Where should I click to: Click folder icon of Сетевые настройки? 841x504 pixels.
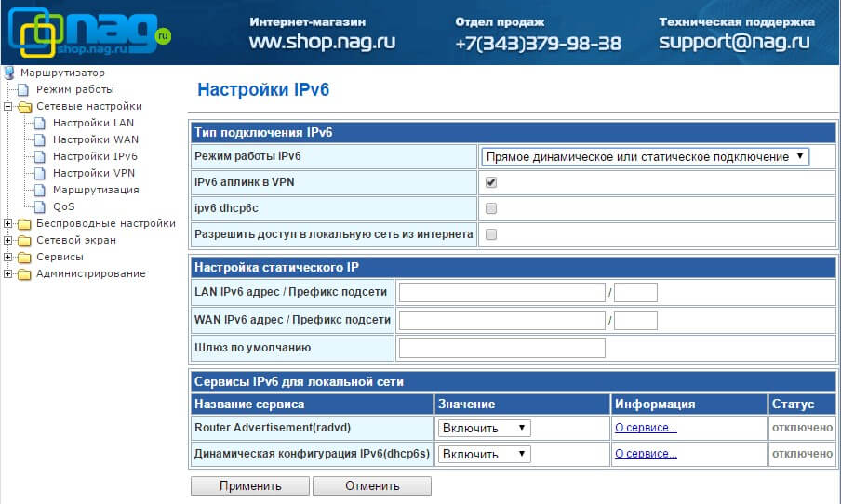[25, 107]
